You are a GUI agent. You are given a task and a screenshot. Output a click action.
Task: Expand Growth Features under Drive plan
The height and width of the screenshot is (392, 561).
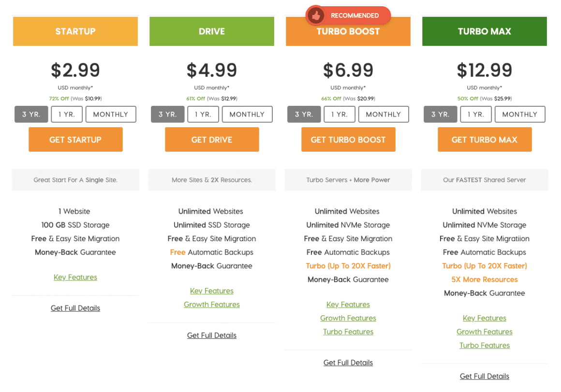click(x=212, y=305)
